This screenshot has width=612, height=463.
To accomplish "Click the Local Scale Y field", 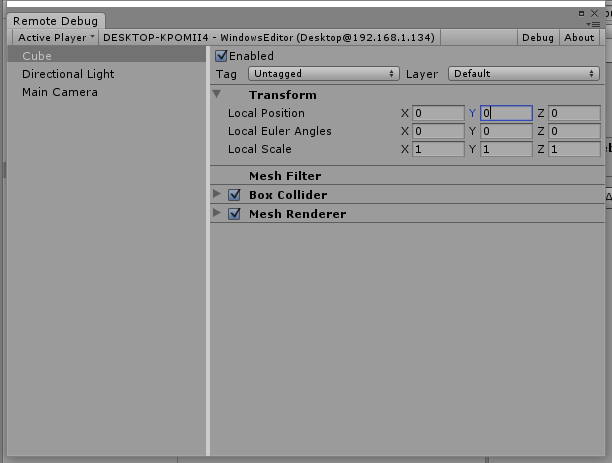I will pyautogui.click(x=506, y=149).
